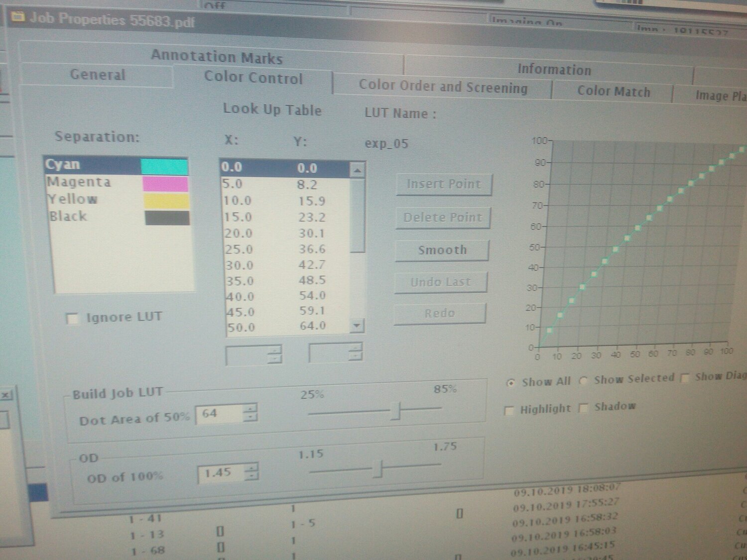The image size is (747, 560).
Task: Select the Show Selected radio button
Action: 583,380
